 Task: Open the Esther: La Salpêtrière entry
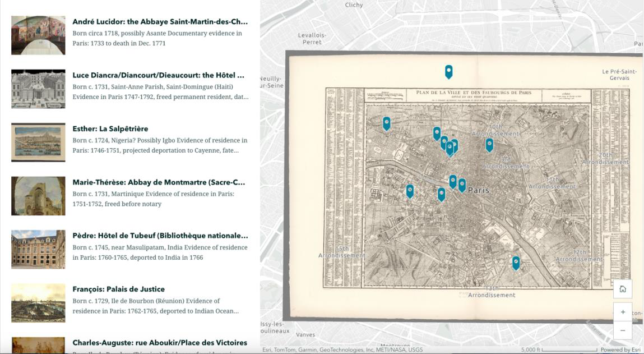[110, 128]
